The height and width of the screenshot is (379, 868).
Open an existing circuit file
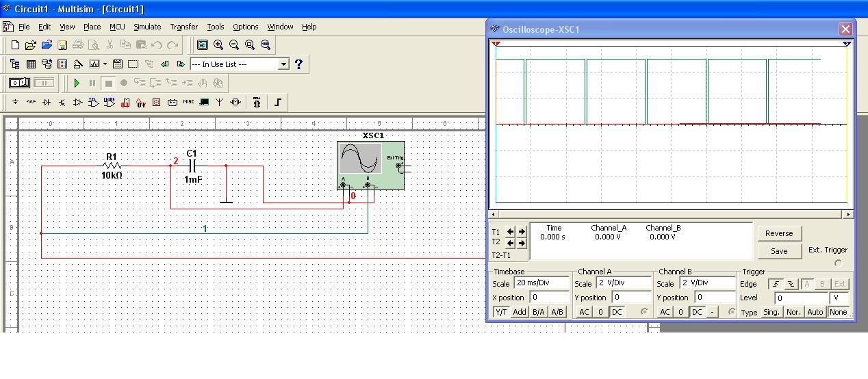click(x=31, y=45)
